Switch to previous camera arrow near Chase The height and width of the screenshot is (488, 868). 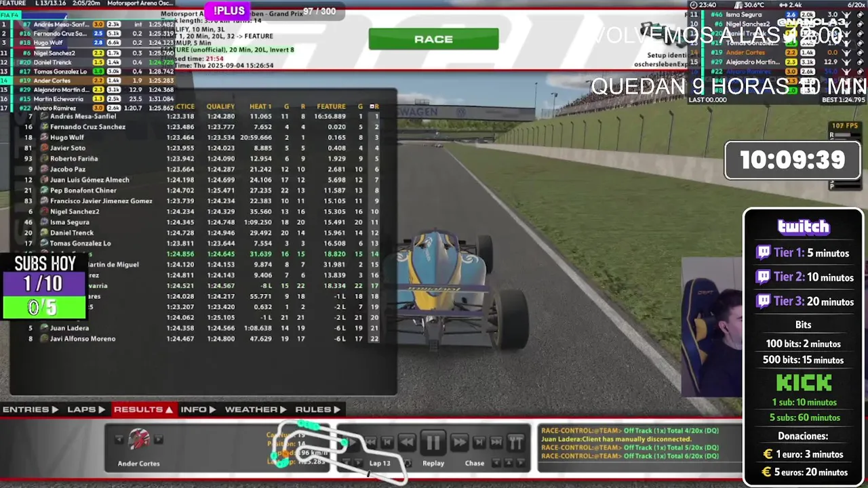496,463
